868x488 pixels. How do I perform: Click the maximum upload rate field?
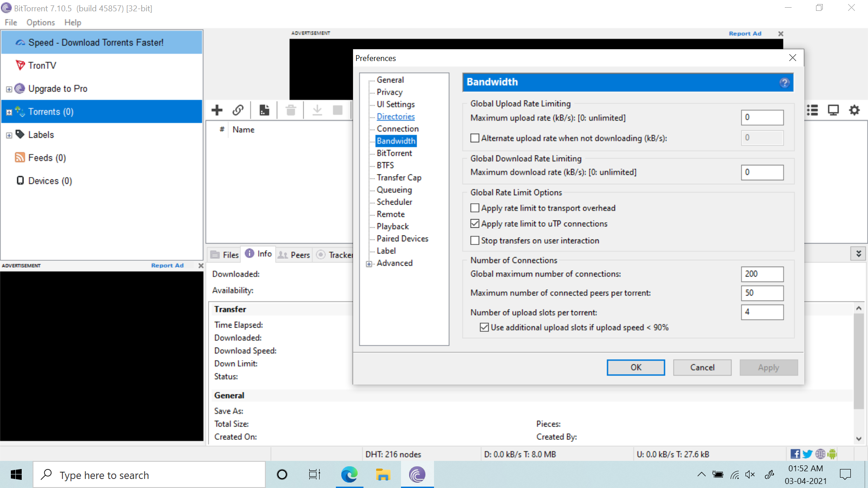762,117
